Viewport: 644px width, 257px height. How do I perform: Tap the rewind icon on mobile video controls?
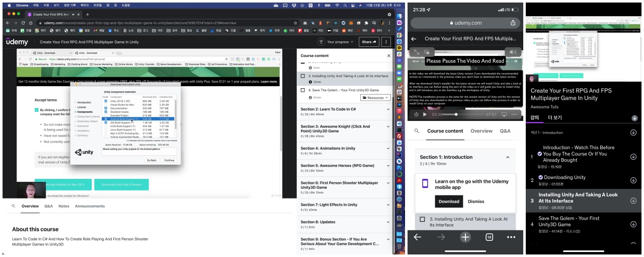pos(416,114)
